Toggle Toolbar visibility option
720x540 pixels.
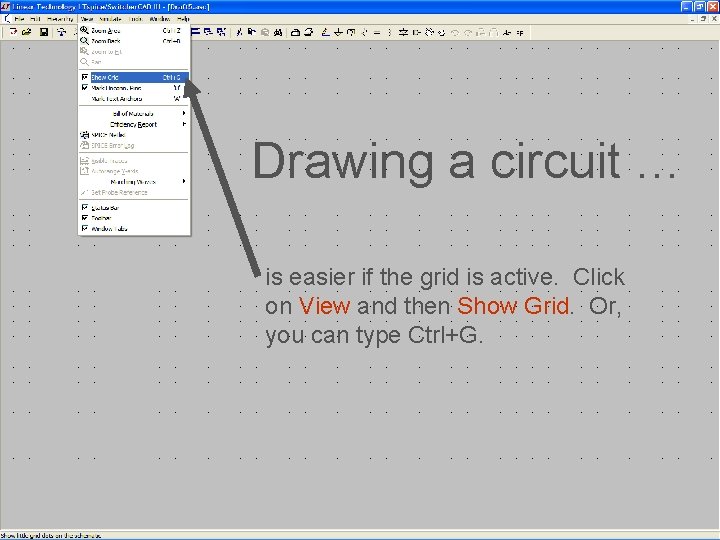pos(134,218)
